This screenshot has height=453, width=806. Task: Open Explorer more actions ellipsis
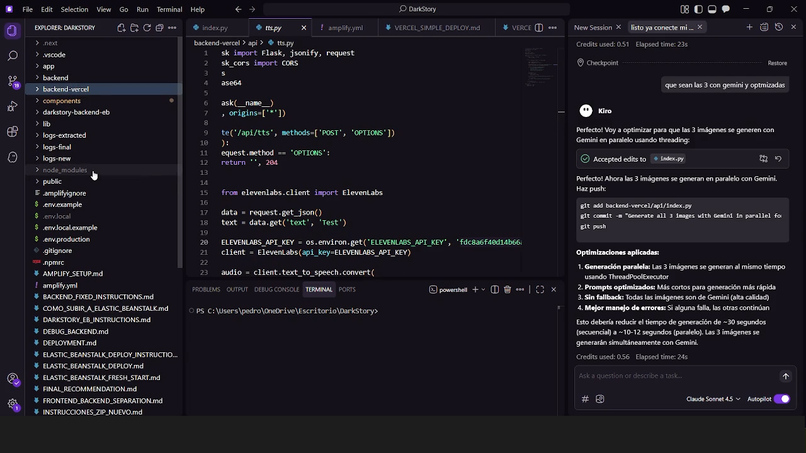coord(172,28)
